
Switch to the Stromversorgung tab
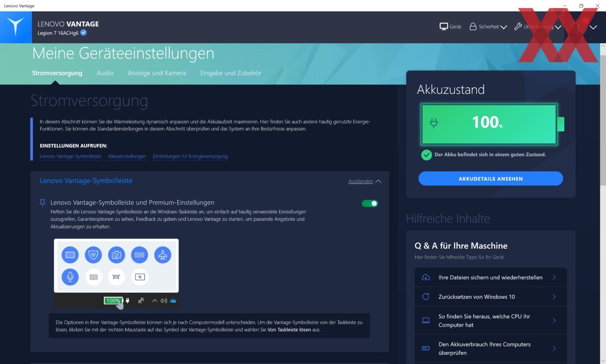point(57,73)
